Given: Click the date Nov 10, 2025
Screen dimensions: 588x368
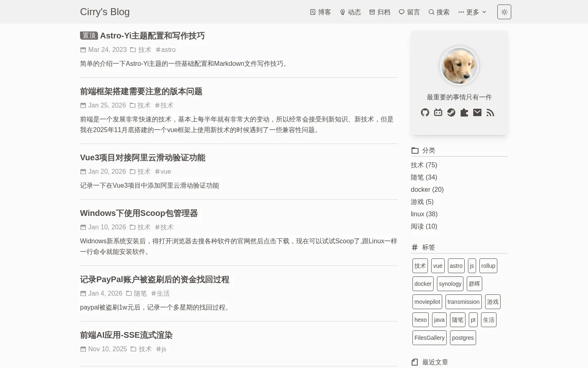Looking at the screenshot, I should pos(107,349).
